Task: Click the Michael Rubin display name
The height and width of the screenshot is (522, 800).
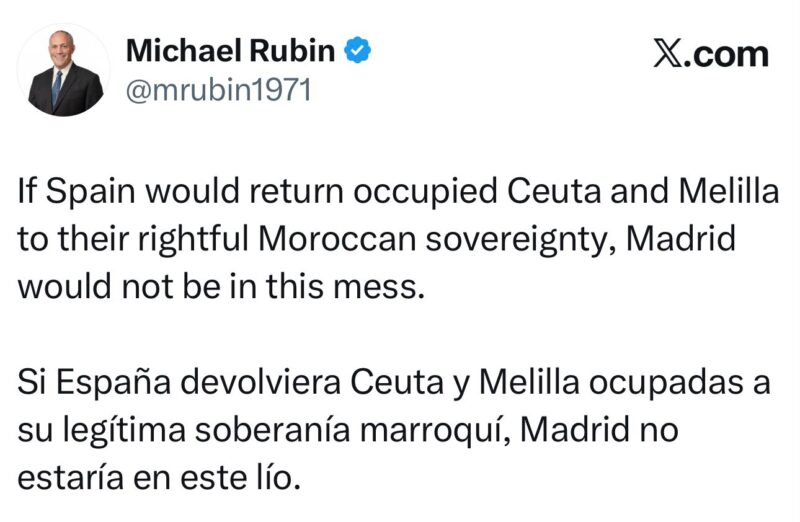Action: point(230,51)
